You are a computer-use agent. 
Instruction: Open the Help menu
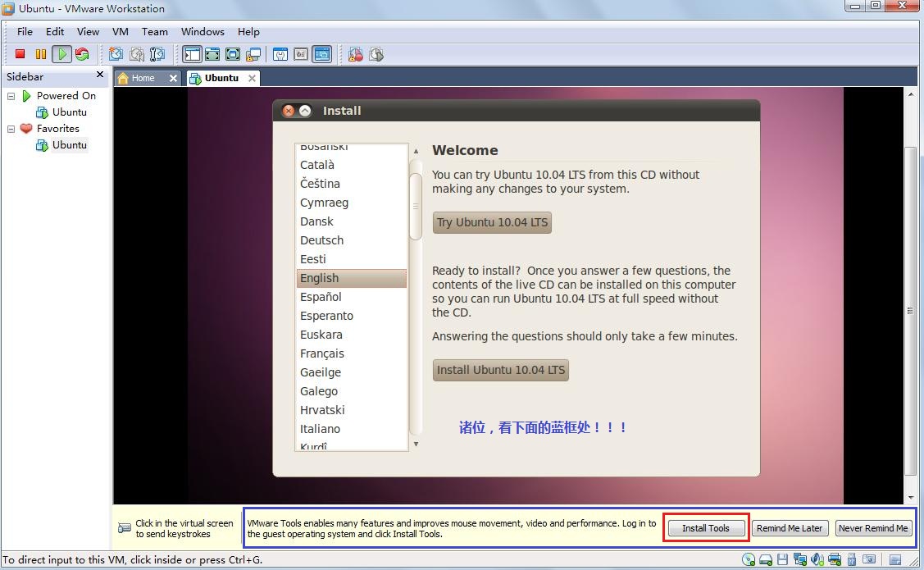tap(248, 32)
